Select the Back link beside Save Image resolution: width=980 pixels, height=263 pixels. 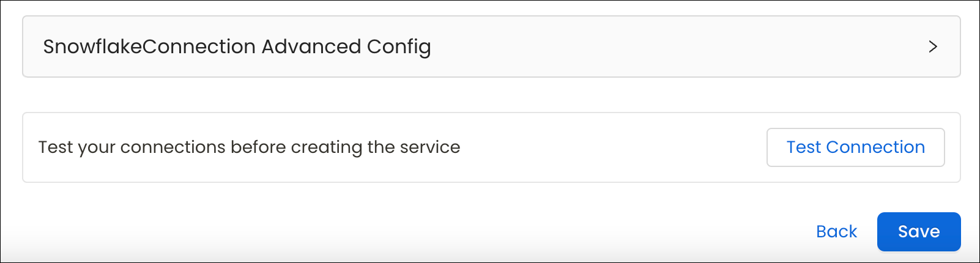point(836,232)
